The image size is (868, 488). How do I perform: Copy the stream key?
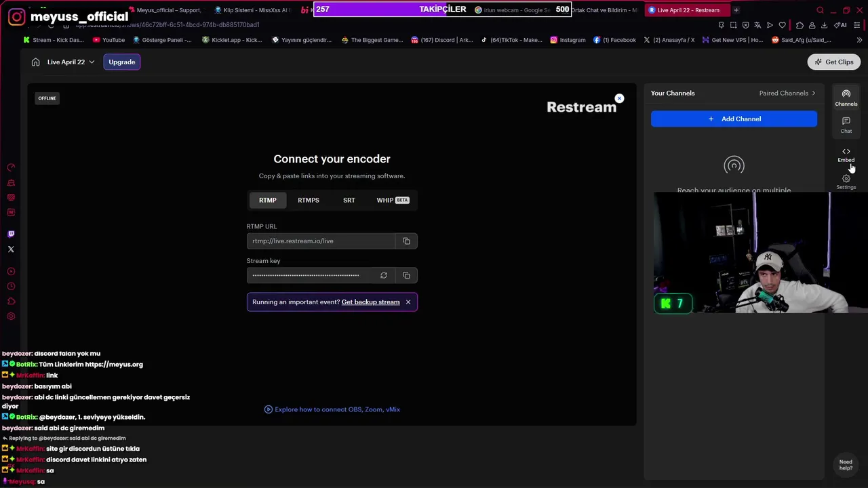(x=406, y=275)
